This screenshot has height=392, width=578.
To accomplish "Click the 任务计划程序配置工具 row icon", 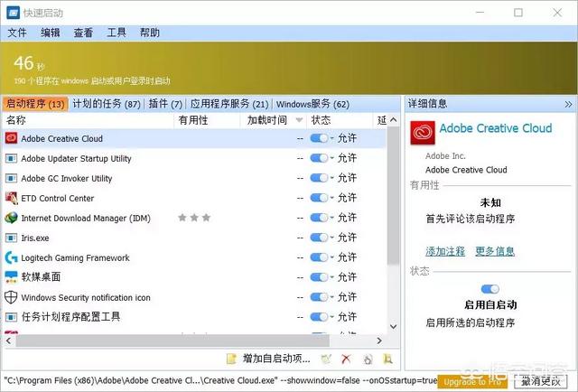I will tap(11, 317).
